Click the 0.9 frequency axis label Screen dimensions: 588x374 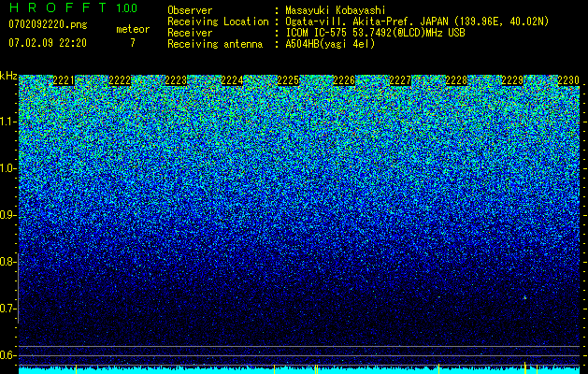pos(7,215)
